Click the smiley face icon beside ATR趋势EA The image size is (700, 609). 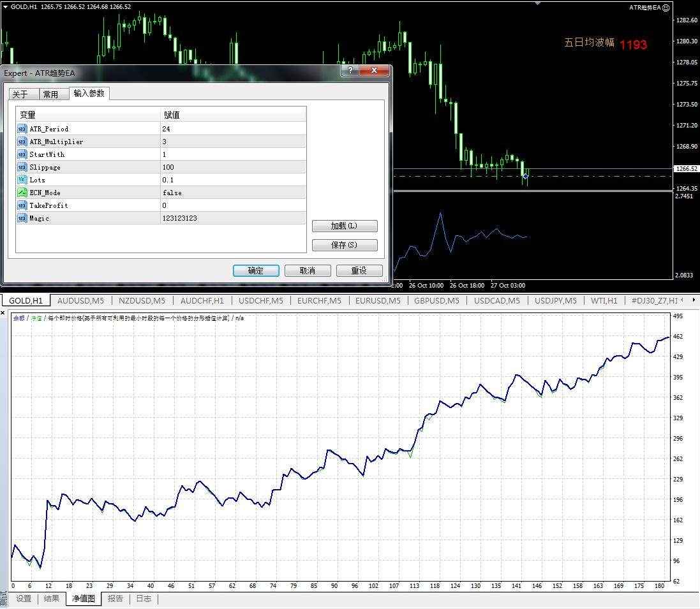point(666,8)
